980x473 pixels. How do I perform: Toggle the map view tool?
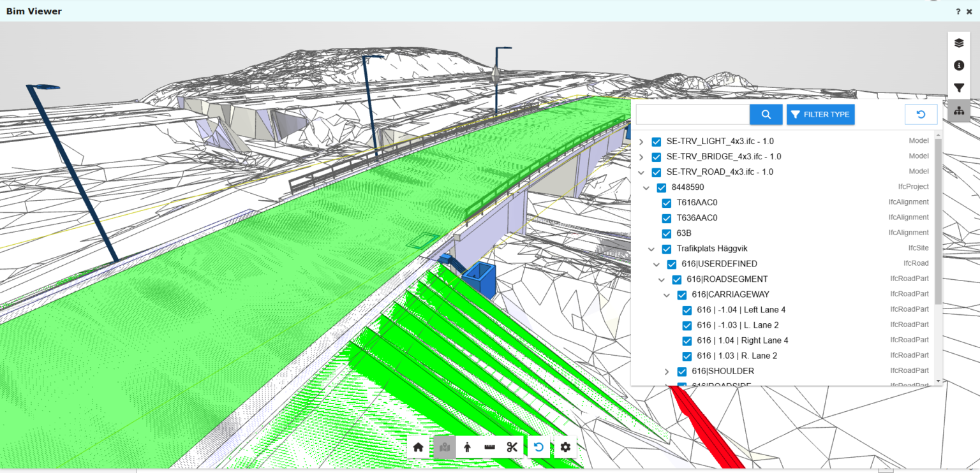click(x=445, y=447)
